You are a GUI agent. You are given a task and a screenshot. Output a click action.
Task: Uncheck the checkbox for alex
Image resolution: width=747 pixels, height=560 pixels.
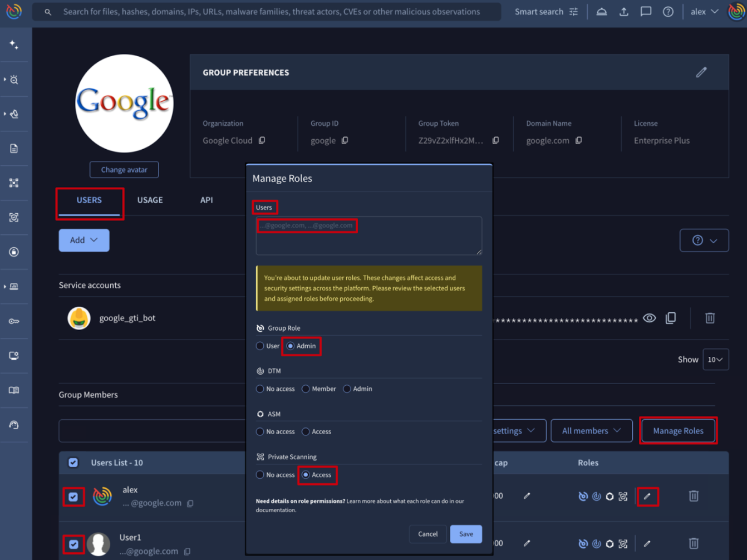point(73,497)
